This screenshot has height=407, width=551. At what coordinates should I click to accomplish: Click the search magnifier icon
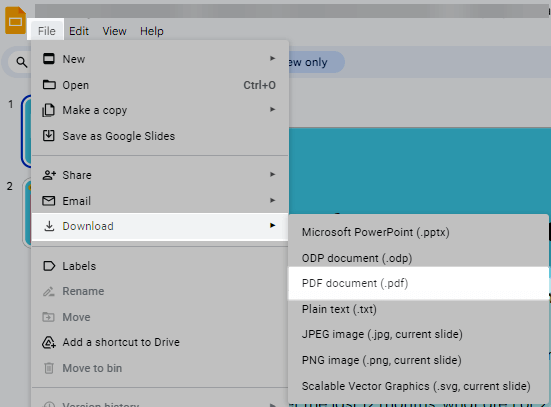(22, 62)
